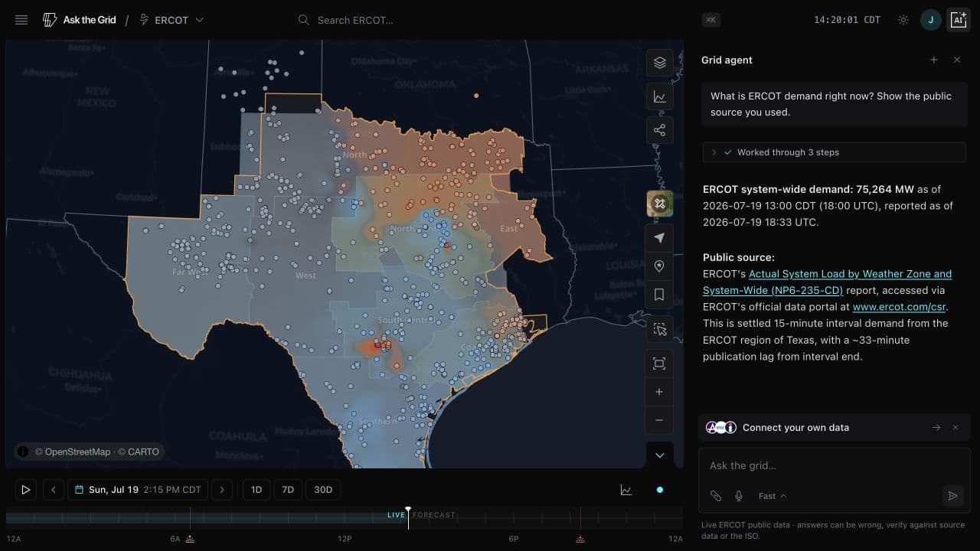Click the FORECAST label on timeline
The height and width of the screenshot is (551, 980).
[x=434, y=515]
